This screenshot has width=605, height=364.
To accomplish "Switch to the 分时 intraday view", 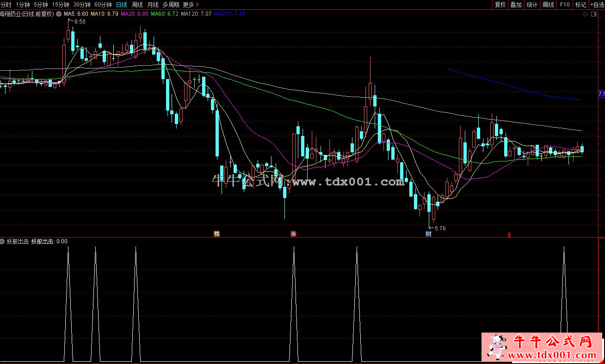I will 6,5.
